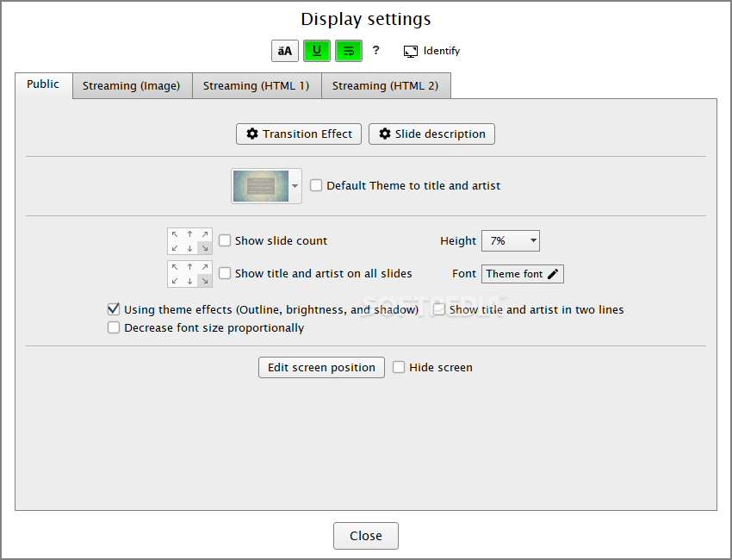Check the Hide screen box
The height and width of the screenshot is (560, 732).
click(399, 367)
